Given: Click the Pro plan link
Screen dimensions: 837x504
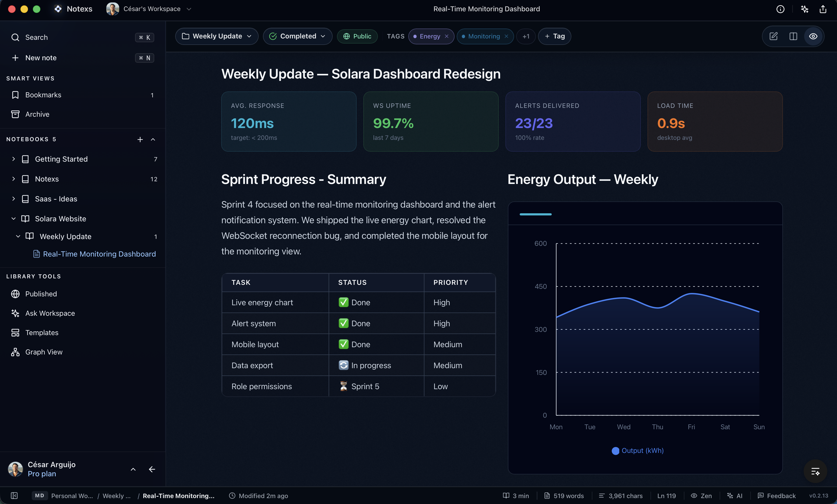Looking at the screenshot, I should pos(42,474).
